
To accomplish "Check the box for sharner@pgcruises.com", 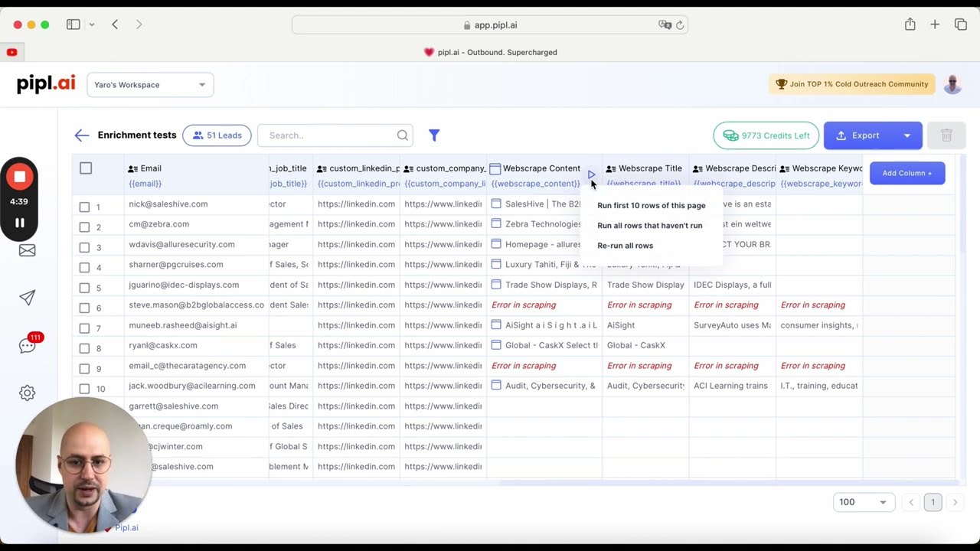I will pos(84,268).
